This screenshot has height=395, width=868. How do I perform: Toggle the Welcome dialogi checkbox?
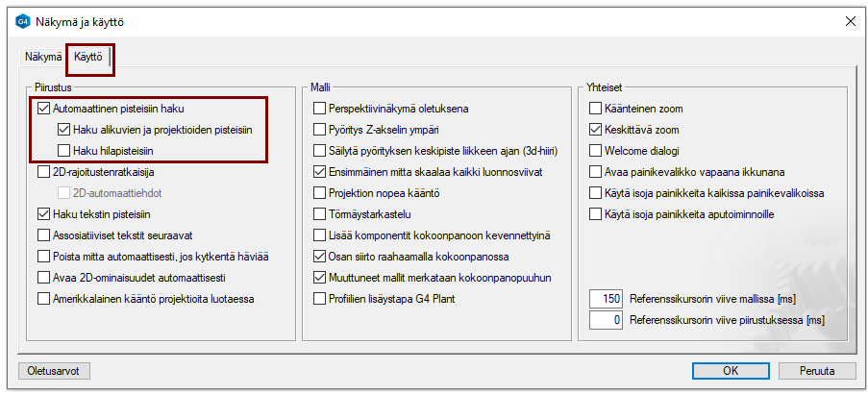[595, 151]
